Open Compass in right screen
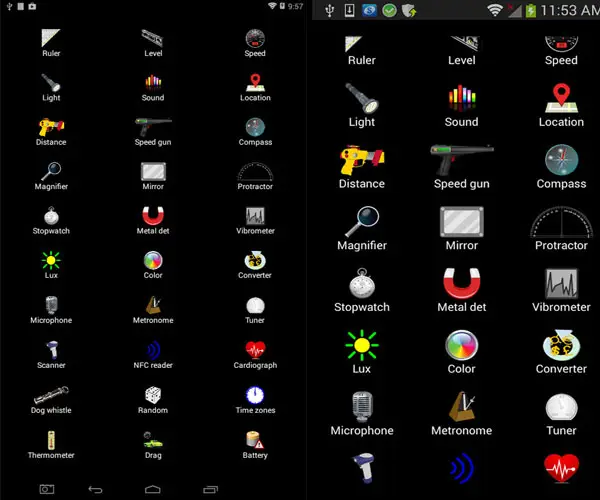Viewport: 600px width, 500px height. (561, 167)
